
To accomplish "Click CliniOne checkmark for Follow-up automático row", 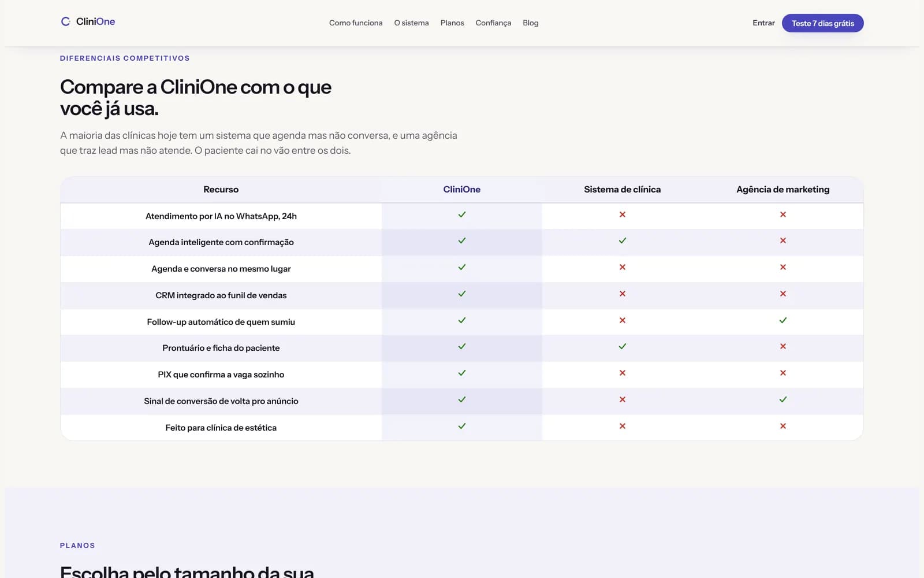I will [x=462, y=320].
